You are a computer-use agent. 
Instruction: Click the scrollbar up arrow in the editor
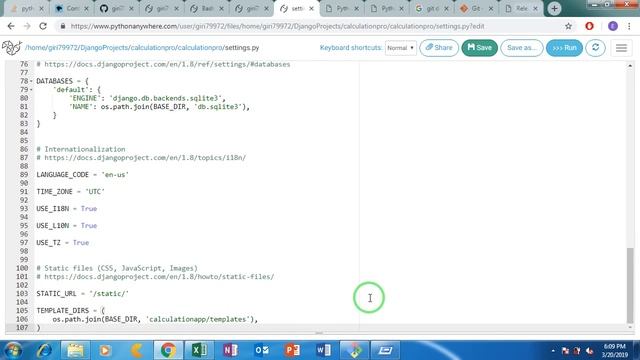tap(630, 65)
